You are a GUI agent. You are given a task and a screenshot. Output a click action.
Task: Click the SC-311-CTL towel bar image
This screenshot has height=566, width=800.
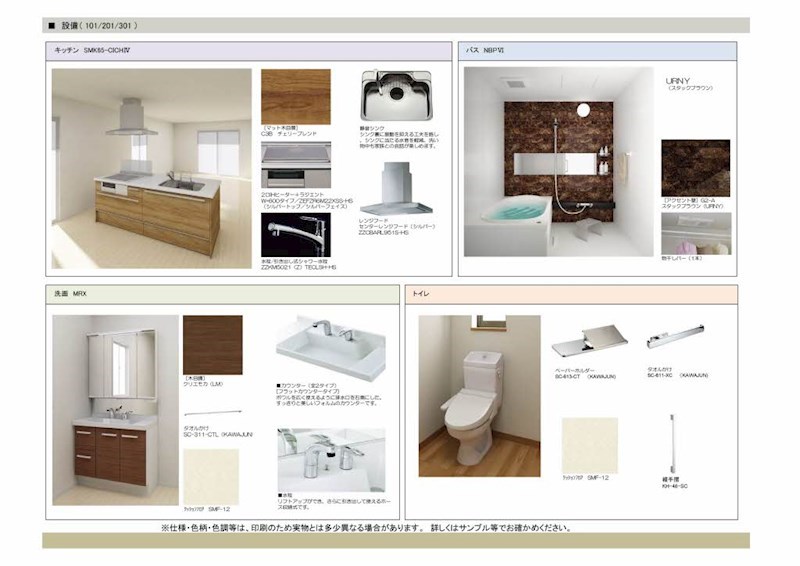pyautogui.click(x=212, y=411)
